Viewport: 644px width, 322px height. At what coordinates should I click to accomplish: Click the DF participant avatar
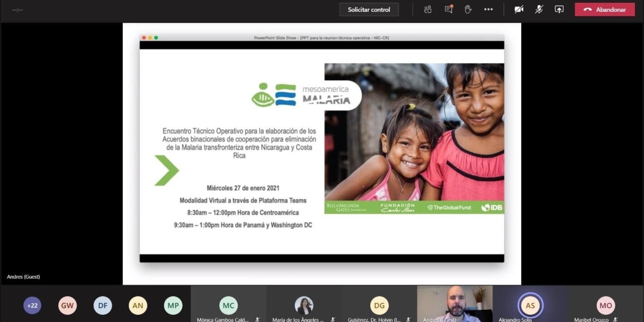102,305
